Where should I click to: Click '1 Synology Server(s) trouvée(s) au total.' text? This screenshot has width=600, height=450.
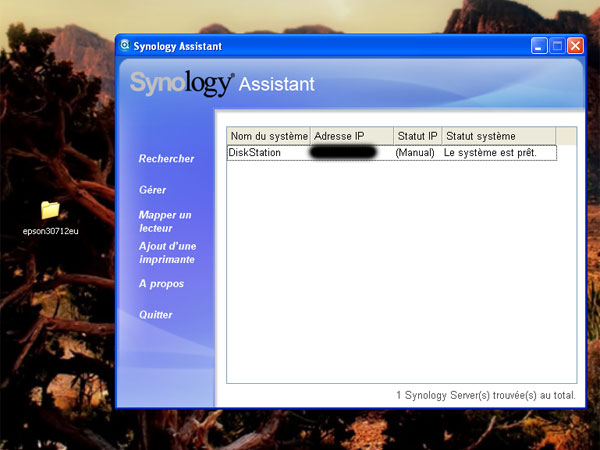[x=486, y=395]
